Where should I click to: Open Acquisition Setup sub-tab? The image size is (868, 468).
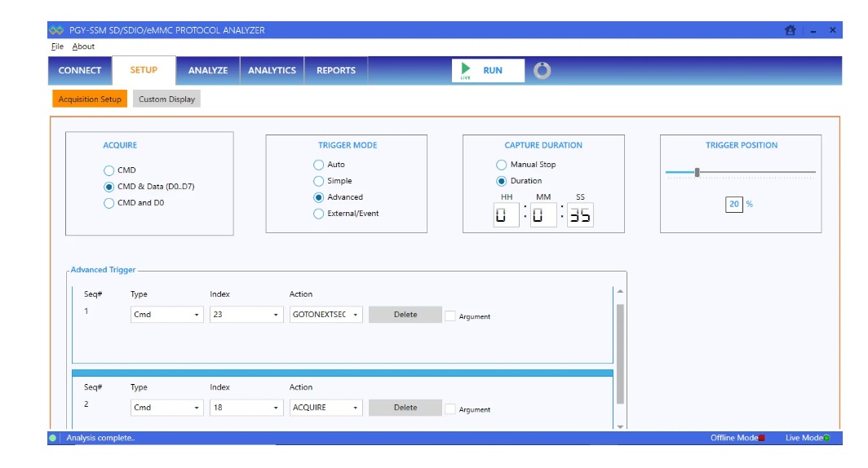click(x=90, y=99)
